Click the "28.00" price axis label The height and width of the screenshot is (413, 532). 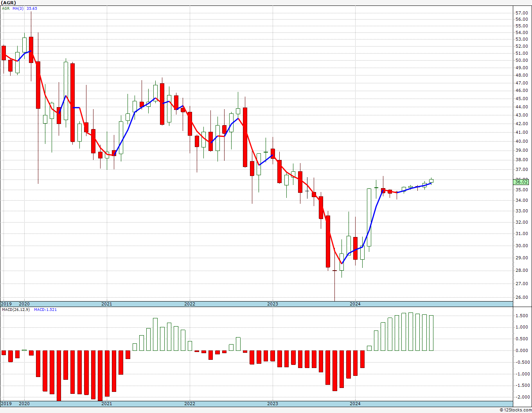tap(521, 270)
